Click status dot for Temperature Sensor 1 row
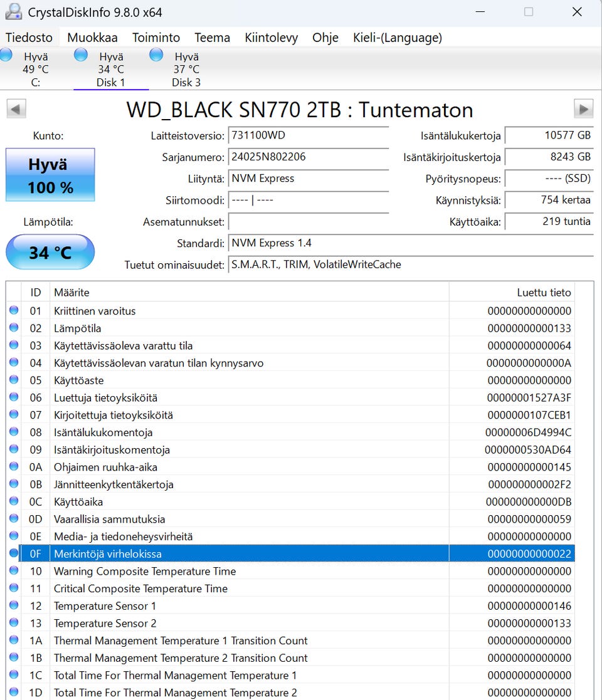The image size is (602, 700). [x=14, y=605]
